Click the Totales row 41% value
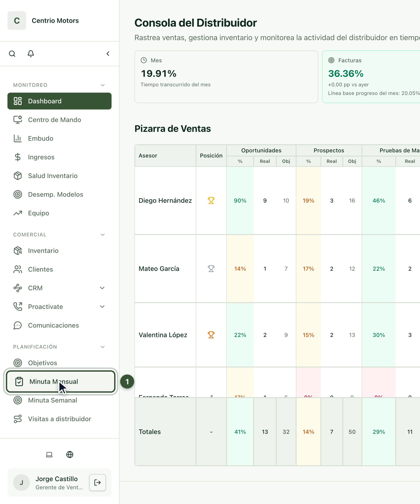Screen dimensions: 420x504 coord(240,432)
